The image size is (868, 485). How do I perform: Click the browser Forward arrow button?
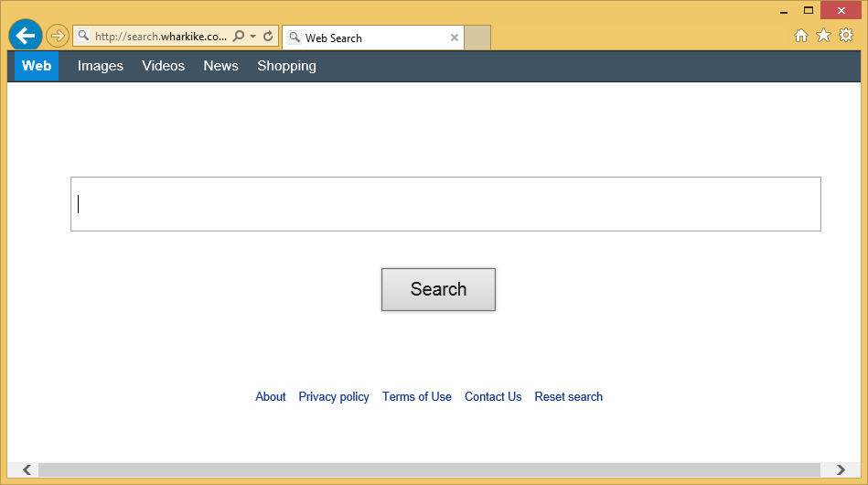coord(57,37)
